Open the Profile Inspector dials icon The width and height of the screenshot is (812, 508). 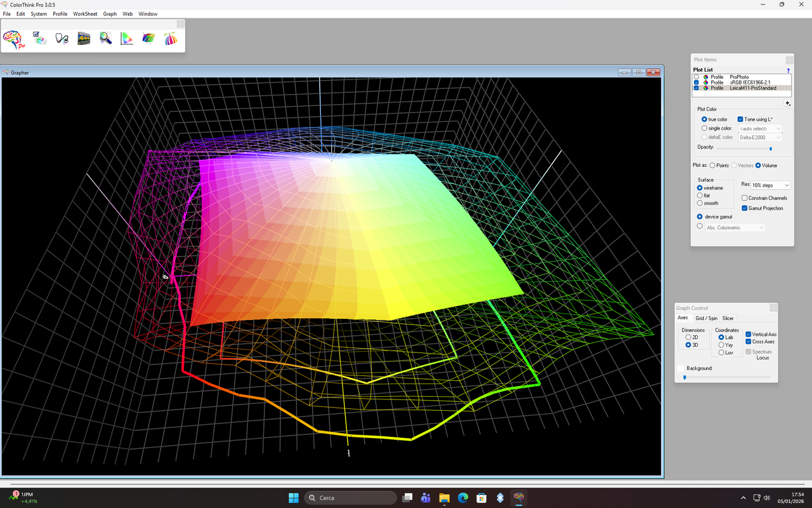[x=84, y=39]
